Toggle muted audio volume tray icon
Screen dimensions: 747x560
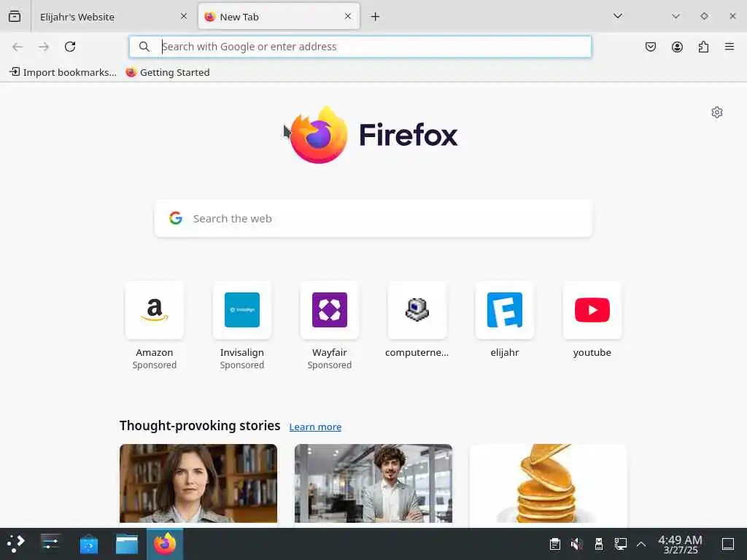(577, 544)
